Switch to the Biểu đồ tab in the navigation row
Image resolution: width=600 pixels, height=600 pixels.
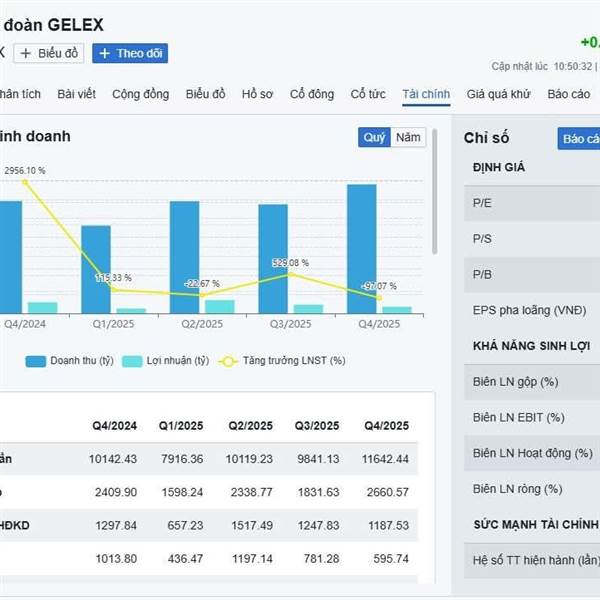pos(205,94)
